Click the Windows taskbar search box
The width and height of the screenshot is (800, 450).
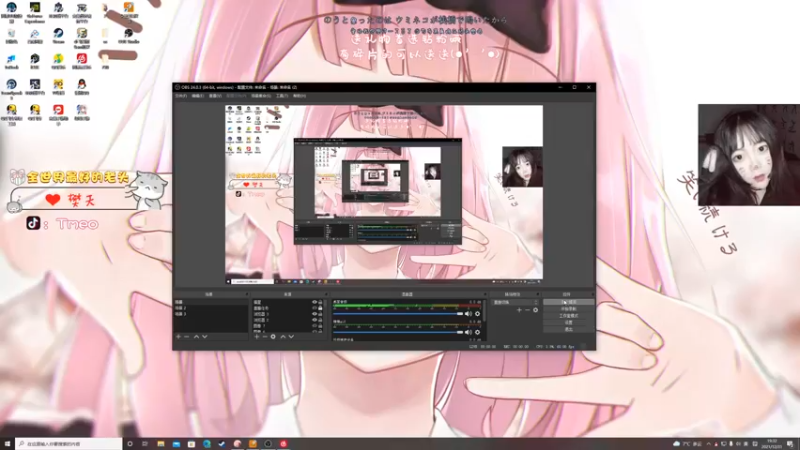click(x=69, y=444)
